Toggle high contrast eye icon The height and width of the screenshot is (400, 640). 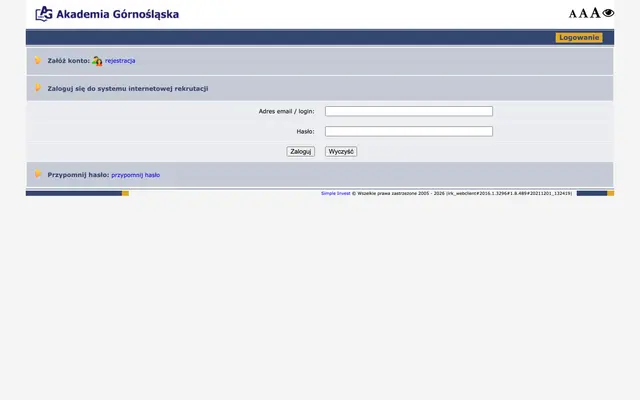608,13
